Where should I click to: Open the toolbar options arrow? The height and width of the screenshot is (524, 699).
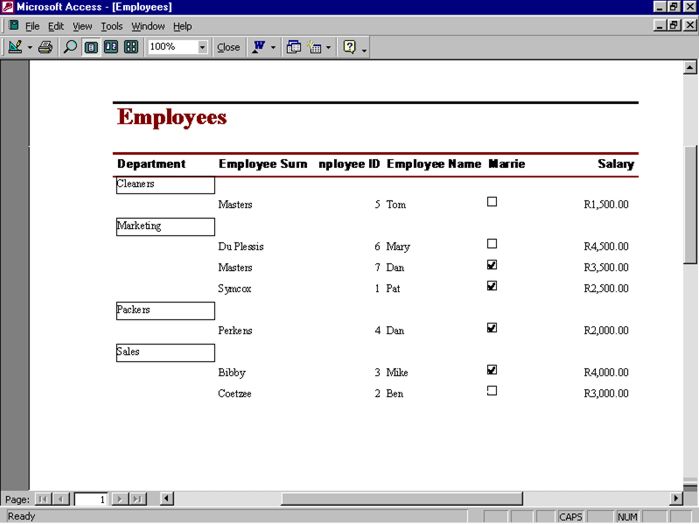[364, 50]
